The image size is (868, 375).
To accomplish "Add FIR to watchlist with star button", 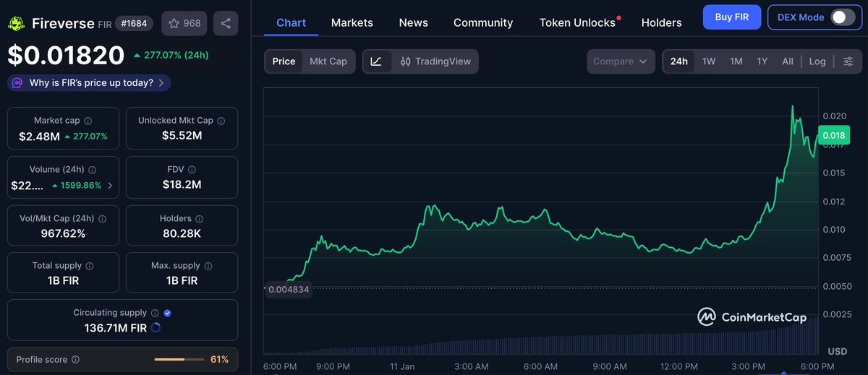I will pos(184,24).
